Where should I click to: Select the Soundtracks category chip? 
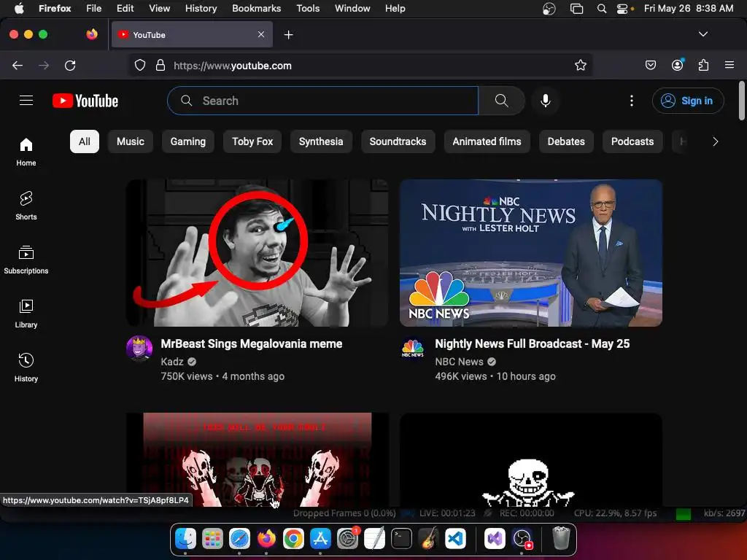[x=398, y=141]
